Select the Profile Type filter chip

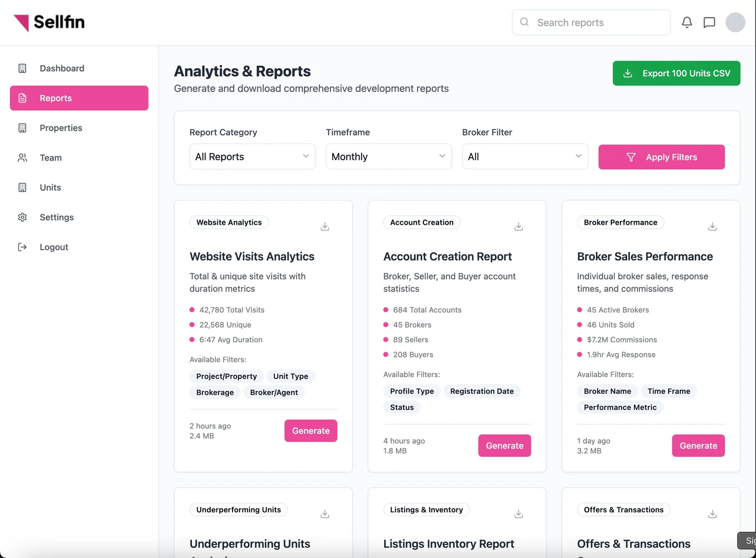412,391
